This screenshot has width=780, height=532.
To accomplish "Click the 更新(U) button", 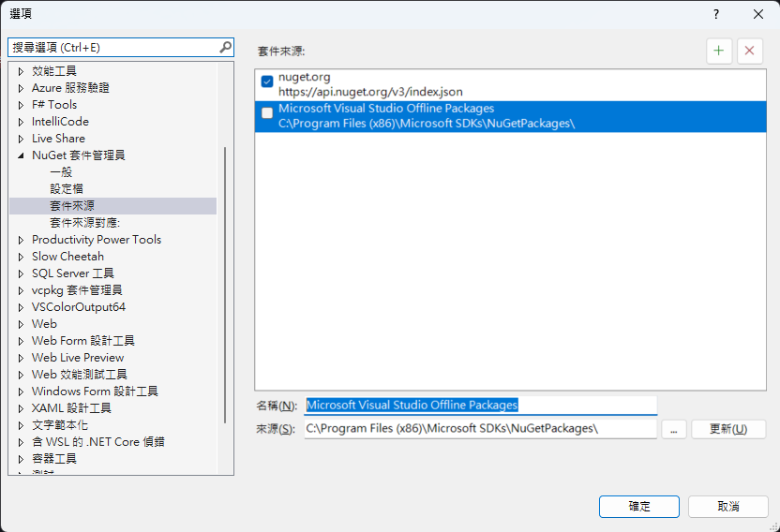I will pyautogui.click(x=728, y=429).
